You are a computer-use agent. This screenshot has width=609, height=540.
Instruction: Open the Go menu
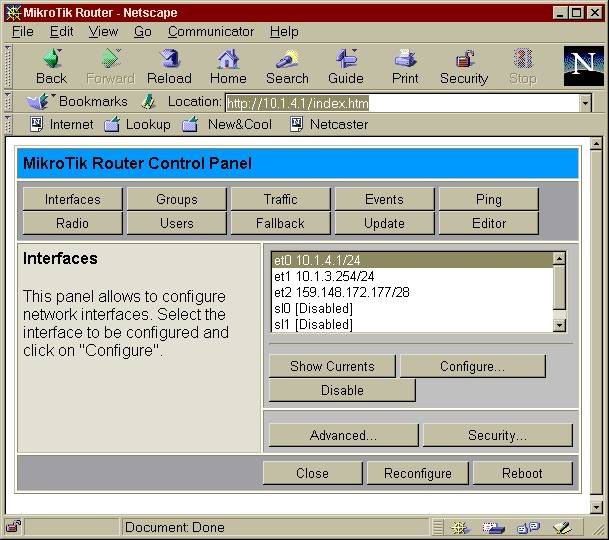pos(143,31)
